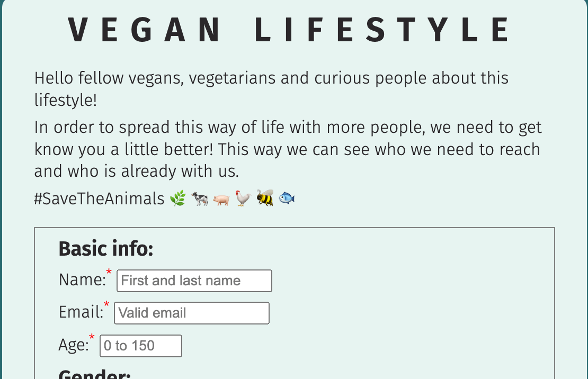Image resolution: width=588 pixels, height=379 pixels.
Task: Click the Vegan Lifestyle title
Action: (x=289, y=30)
